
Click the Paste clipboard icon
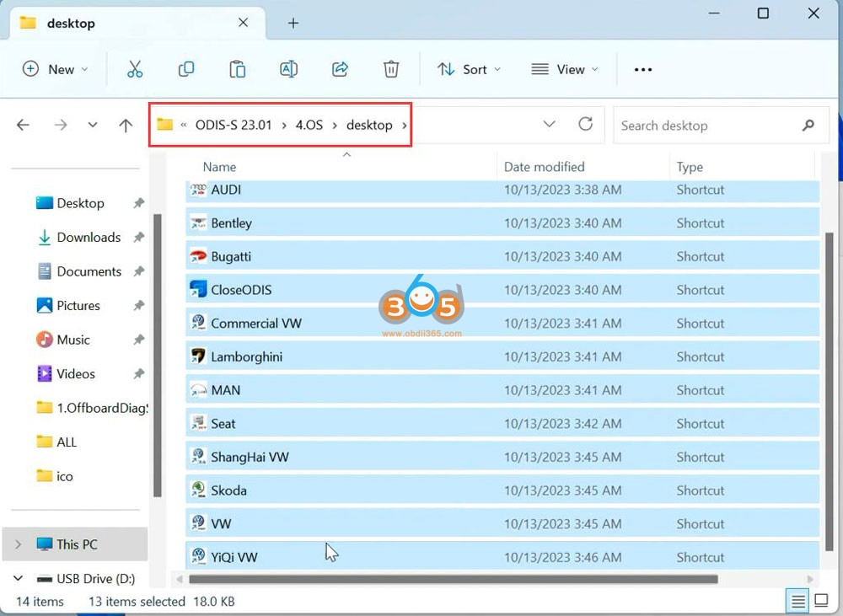point(237,69)
